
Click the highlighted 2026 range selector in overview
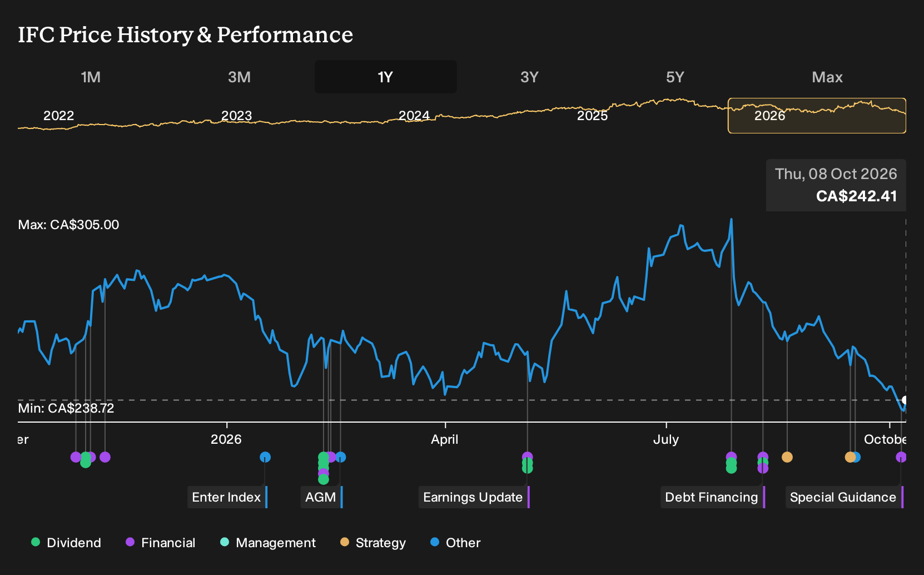pyautogui.click(x=817, y=116)
